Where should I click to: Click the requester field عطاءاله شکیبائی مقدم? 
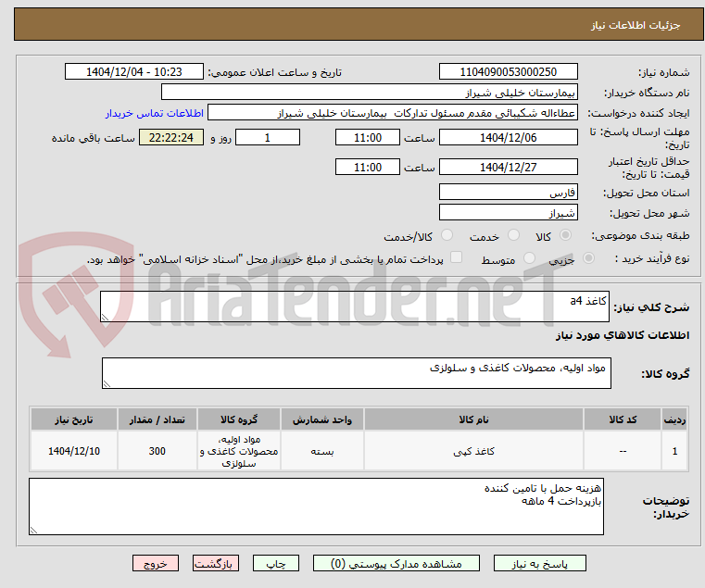click(x=393, y=113)
